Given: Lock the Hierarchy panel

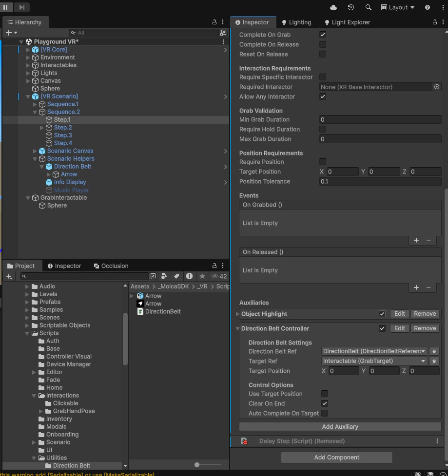Looking at the screenshot, I should [214, 22].
